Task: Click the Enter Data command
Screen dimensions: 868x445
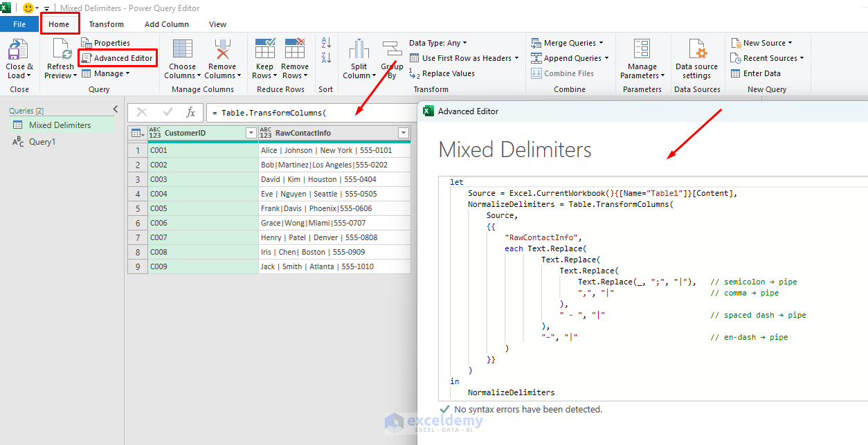Action: coord(756,73)
